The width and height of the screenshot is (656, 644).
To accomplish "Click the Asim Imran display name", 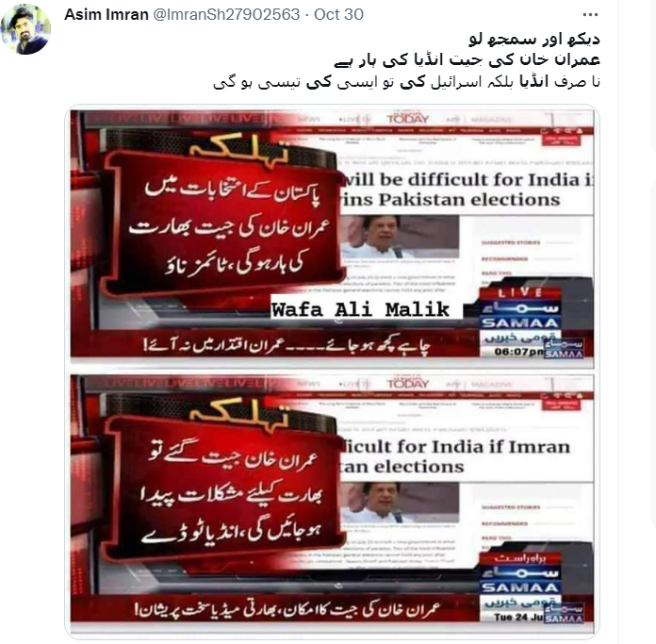I will coord(107,14).
